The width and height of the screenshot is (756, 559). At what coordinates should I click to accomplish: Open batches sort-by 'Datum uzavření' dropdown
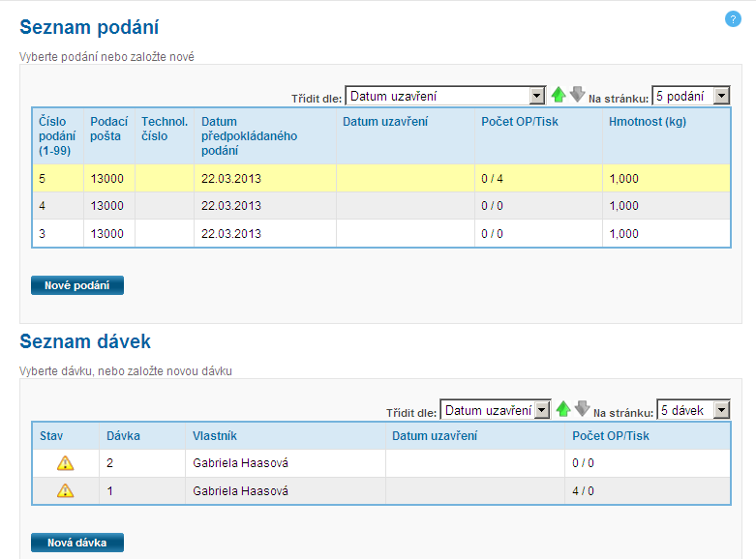pyautogui.click(x=495, y=410)
